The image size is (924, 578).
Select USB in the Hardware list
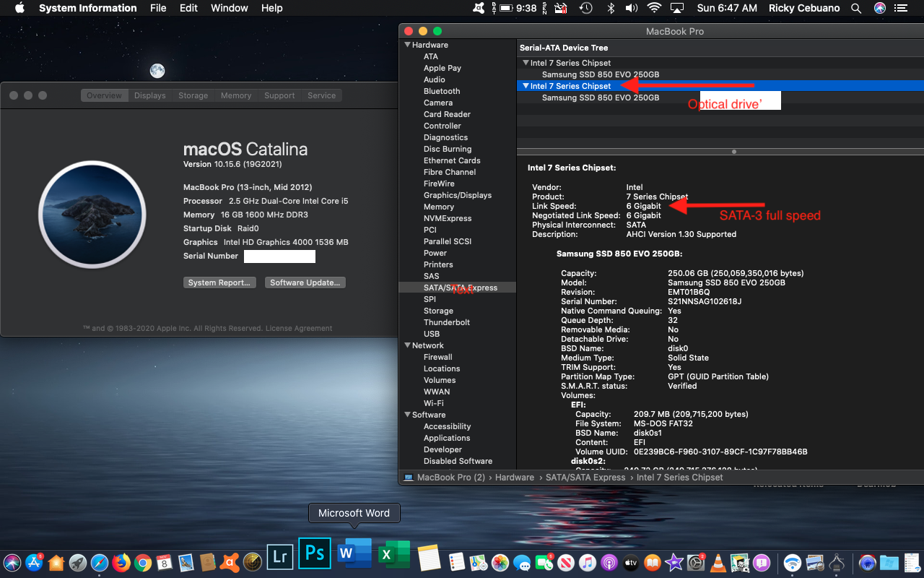point(432,334)
